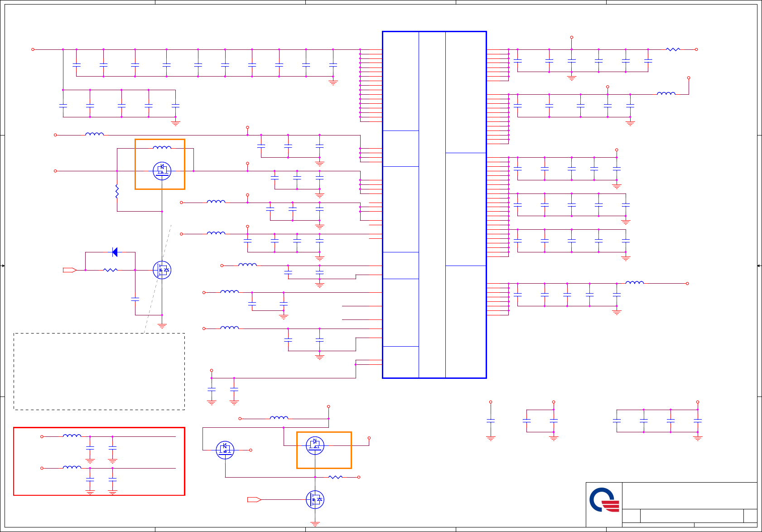Select the large blue IC block

[x=434, y=205]
